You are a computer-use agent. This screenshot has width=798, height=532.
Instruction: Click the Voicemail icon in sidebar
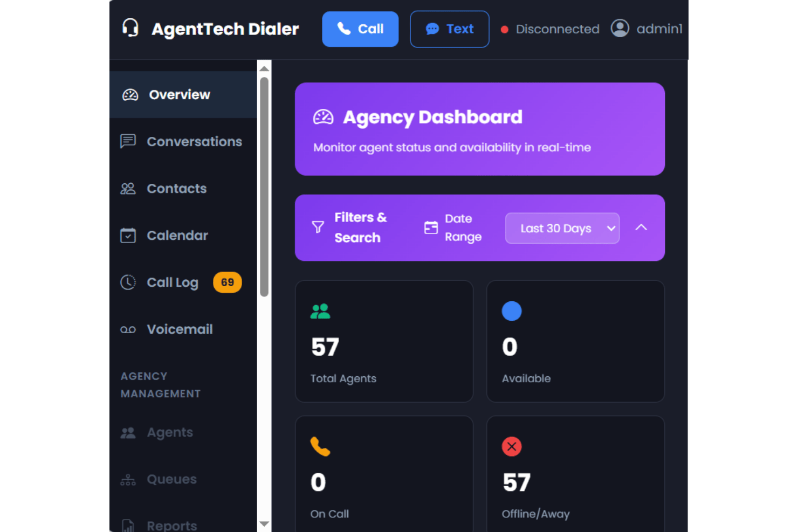[128, 329]
